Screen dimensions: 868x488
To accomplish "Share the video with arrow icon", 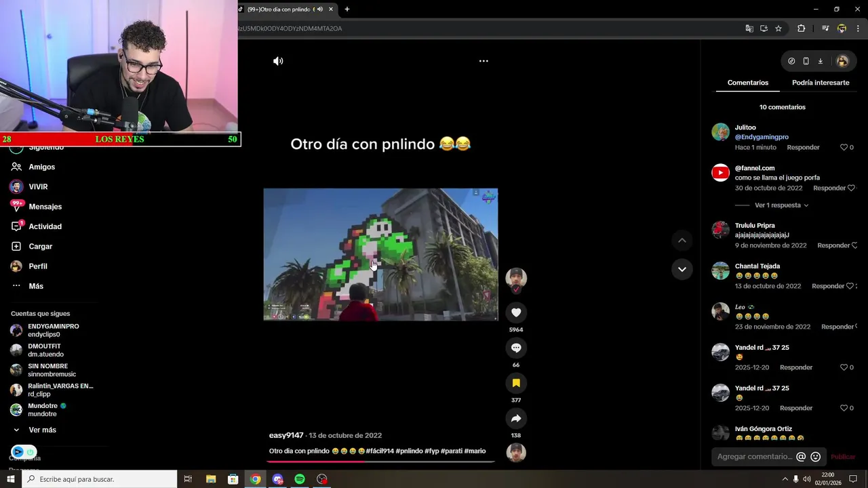I will (x=516, y=418).
